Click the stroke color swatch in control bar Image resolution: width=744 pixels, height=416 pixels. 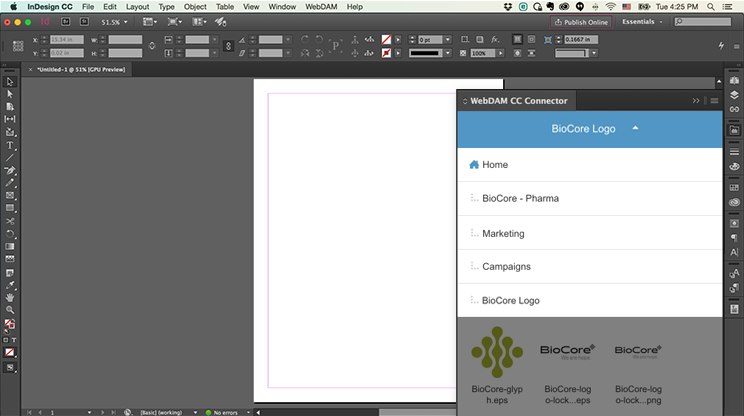coord(386,53)
